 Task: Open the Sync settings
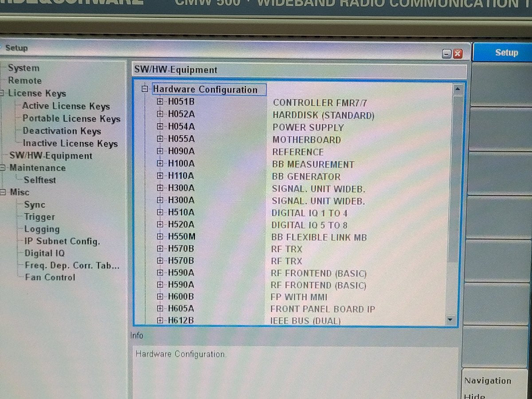point(35,205)
